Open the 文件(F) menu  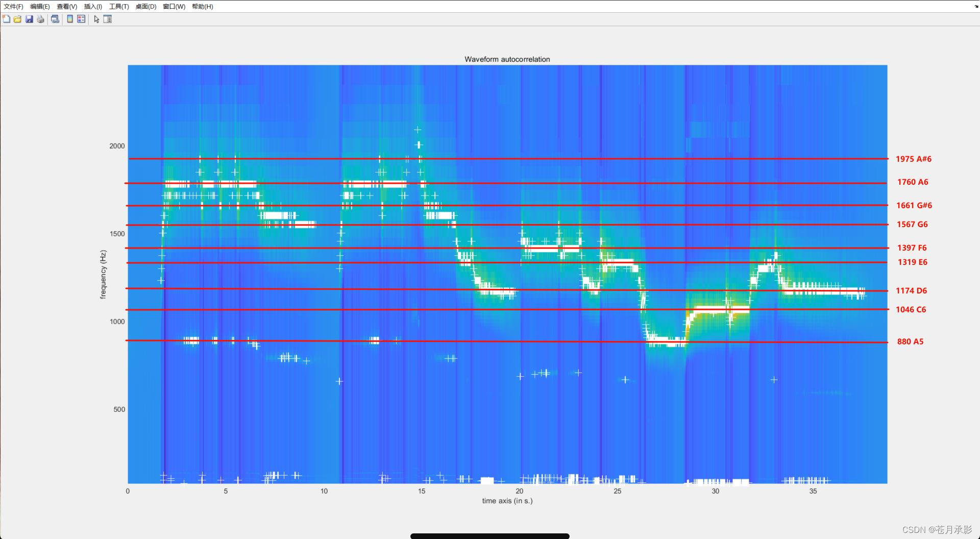coord(13,7)
